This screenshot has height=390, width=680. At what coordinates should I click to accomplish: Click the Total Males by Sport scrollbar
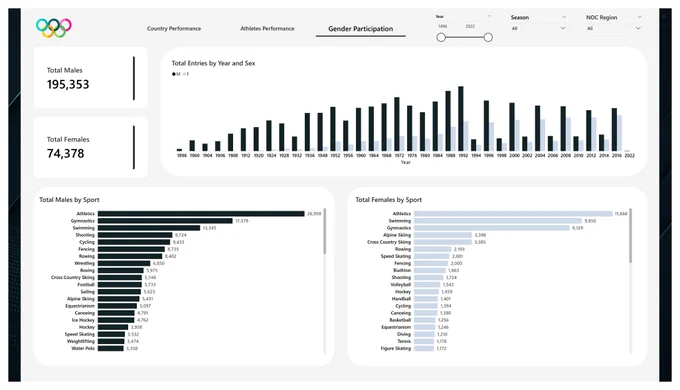pos(324,231)
